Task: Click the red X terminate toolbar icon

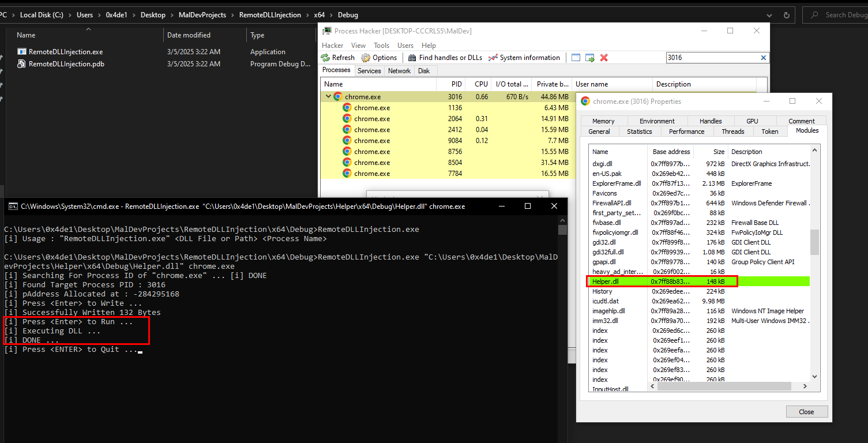Action: point(604,58)
